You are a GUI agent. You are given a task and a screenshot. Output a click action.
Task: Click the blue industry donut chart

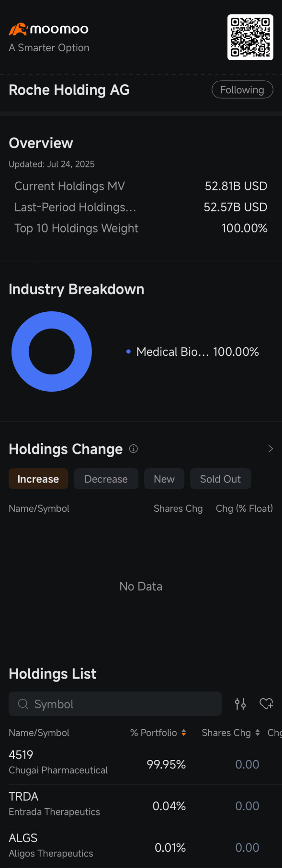click(52, 352)
